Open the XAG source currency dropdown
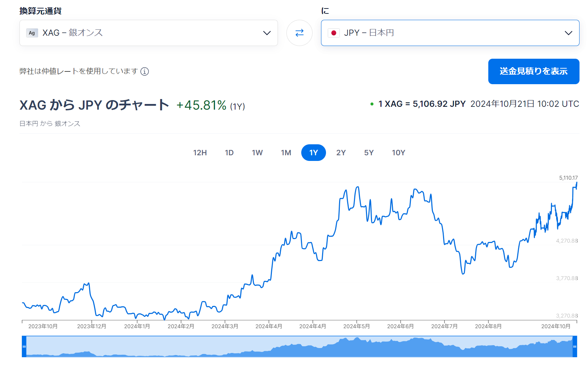The image size is (588, 365). pos(149,33)
